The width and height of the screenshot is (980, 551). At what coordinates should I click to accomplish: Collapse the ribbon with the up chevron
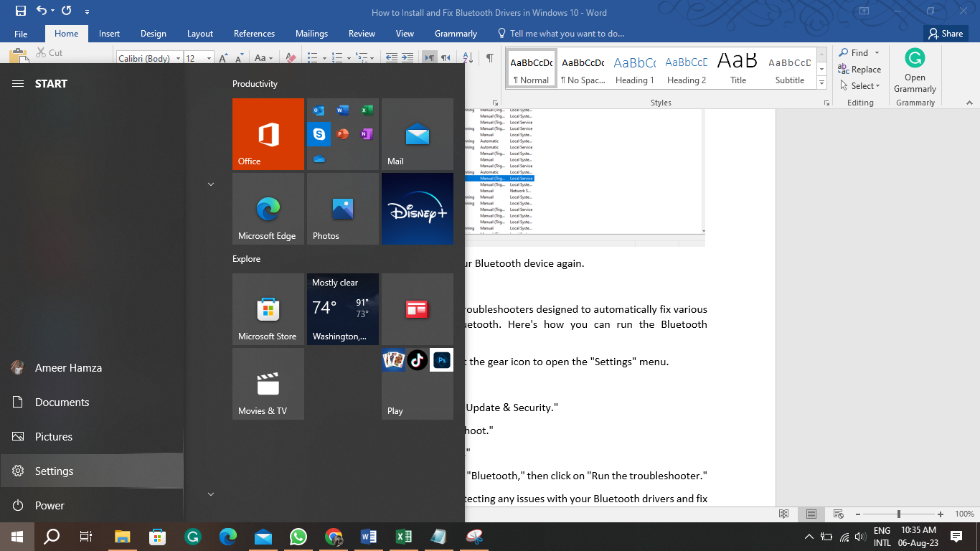tap(969, 103)
